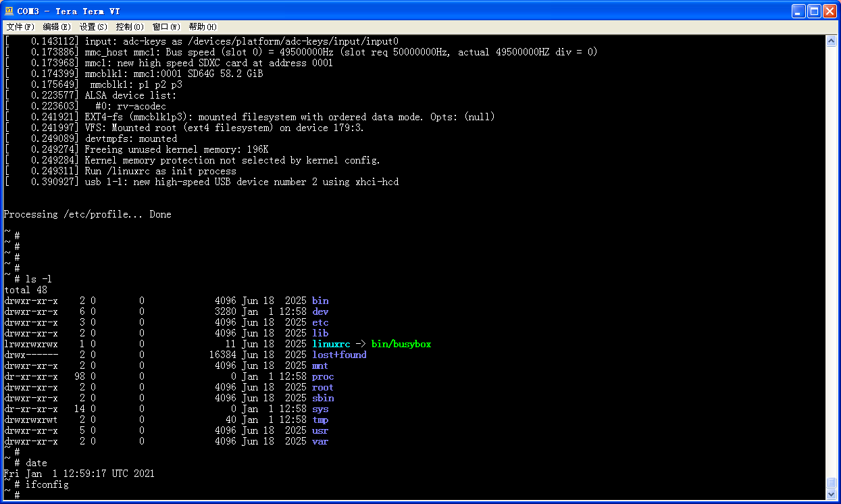Click the 'mnt' directory name
841x504 pixels.
[320, 366]
